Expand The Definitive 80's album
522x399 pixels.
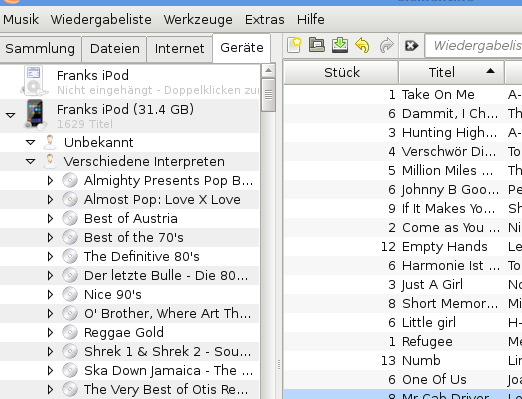(50, 256)
